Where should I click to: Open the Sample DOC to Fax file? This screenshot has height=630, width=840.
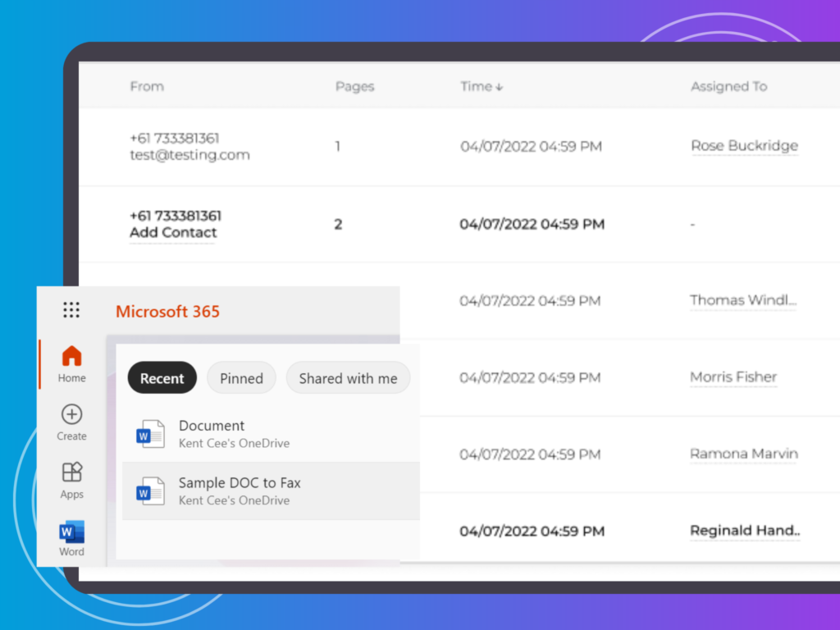pyautogui.click(x=240, y=483)
